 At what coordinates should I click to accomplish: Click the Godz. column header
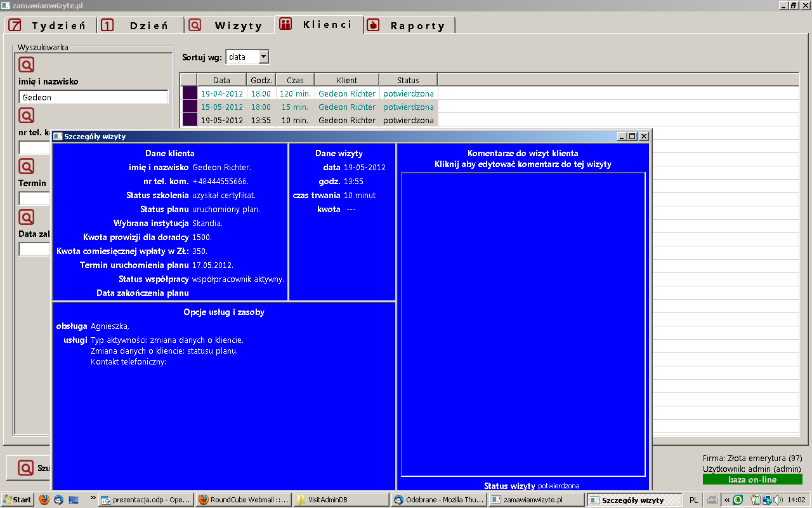[x=261, y=80]
